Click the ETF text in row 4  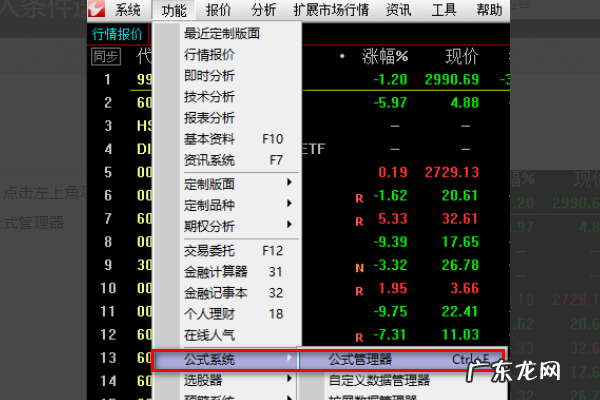tap(313, 149)
